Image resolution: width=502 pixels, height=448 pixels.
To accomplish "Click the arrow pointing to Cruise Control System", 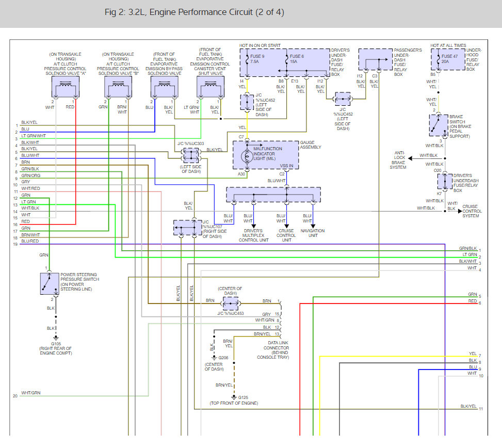I will [x=460, y=211].
